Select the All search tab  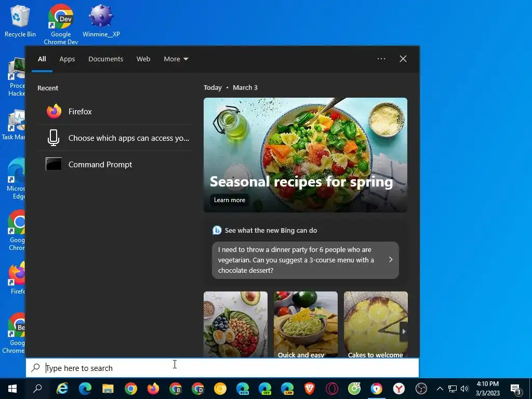42,59
